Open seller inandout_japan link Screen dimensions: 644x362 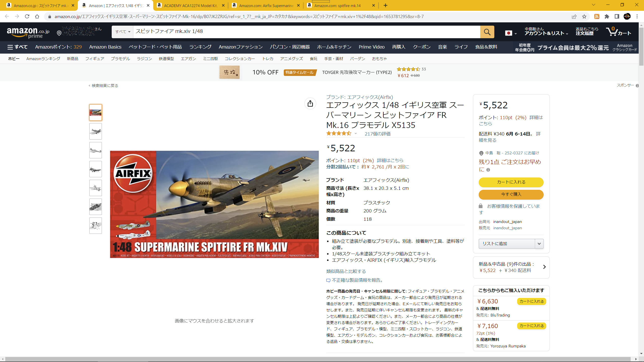pyautogui.click(x=507, y=228)
